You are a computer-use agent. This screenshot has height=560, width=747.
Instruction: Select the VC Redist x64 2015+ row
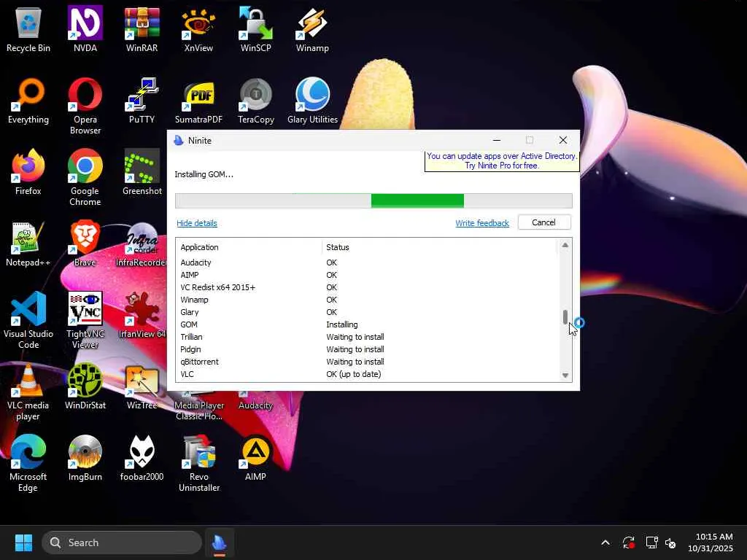(367, 287)
